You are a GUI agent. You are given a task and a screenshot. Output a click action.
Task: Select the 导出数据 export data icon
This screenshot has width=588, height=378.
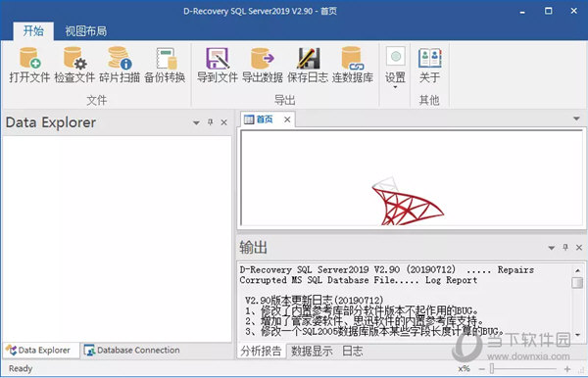click(263, 65)
